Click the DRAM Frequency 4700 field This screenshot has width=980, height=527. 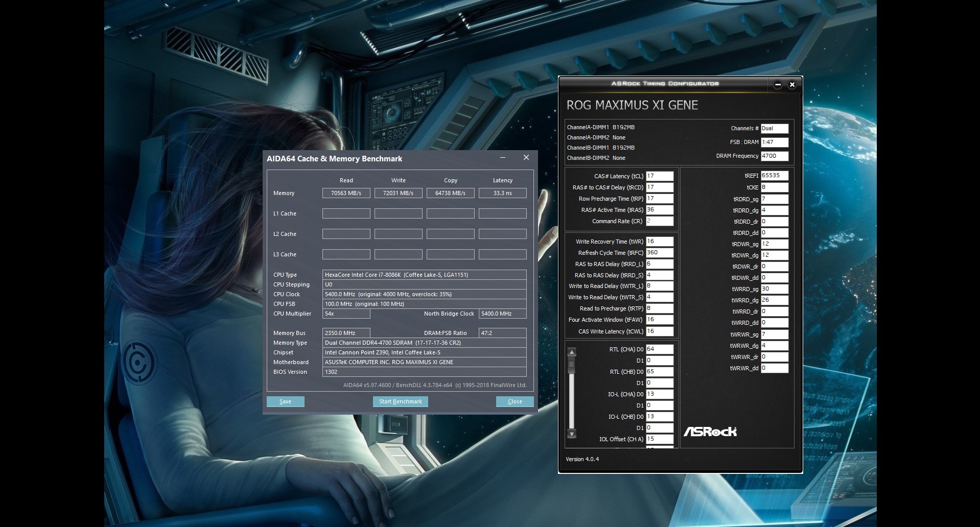[775, 156]
